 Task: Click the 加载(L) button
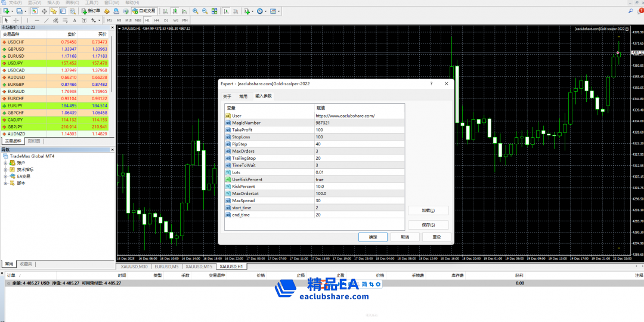point(428,210)
